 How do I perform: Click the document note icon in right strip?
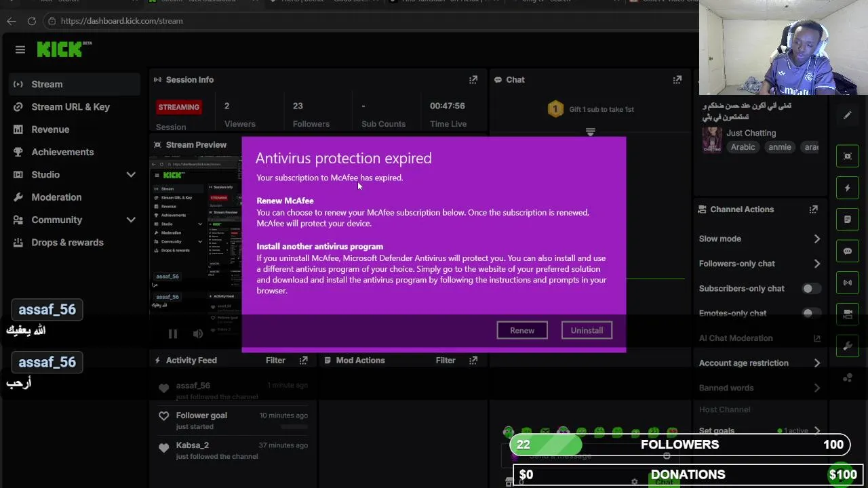(848, 220)
